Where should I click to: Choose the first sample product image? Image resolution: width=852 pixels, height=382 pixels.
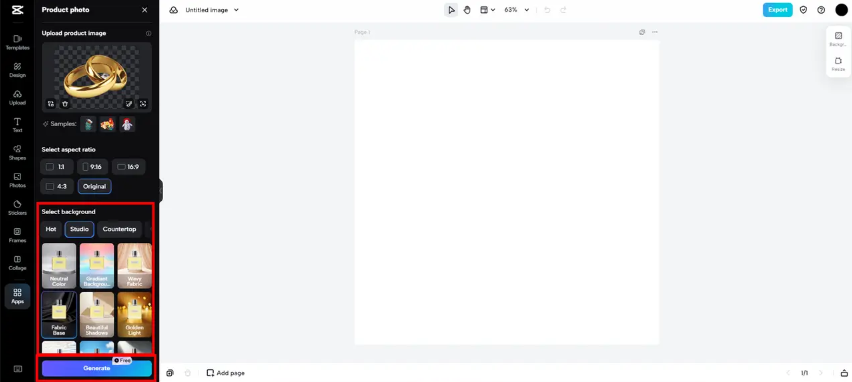[88, 124]
